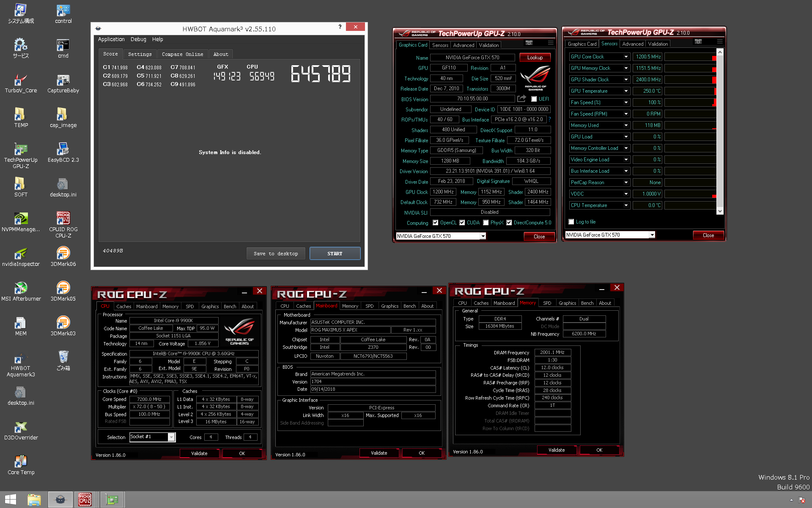Open Socket #1 selection dropdown in CPU-Z
Viewport: 812px width, 508px height.
pos(171,437)
